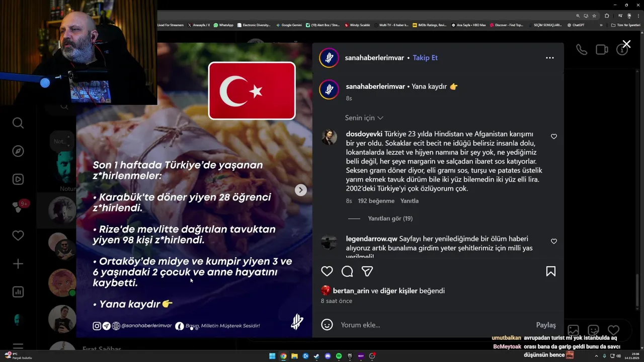The width and height of the screenshot is (644, 362).
Task: Start a voice call with phone icon
Action: (582, 50)
